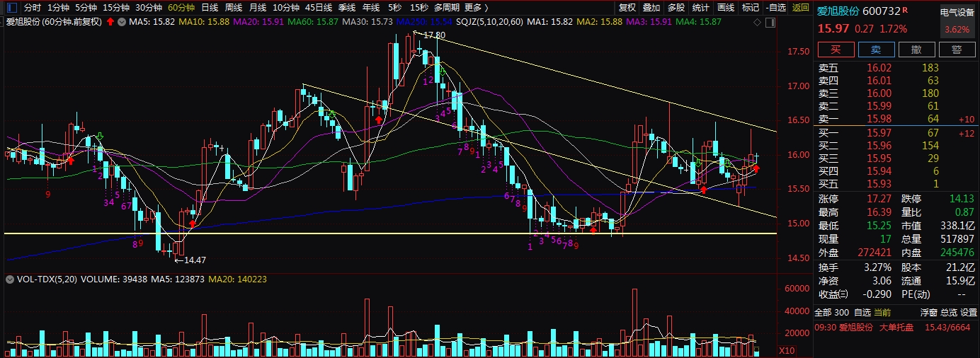Select the 300 filter tab
The width and height of the screenshot is (980, 358).
[x=842, y=312]
